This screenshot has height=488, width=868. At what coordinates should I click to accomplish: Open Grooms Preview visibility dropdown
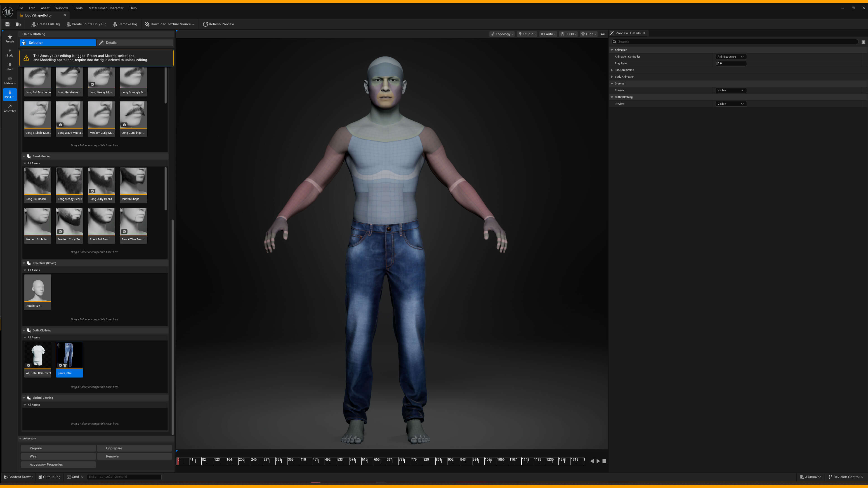click(731, 90)
